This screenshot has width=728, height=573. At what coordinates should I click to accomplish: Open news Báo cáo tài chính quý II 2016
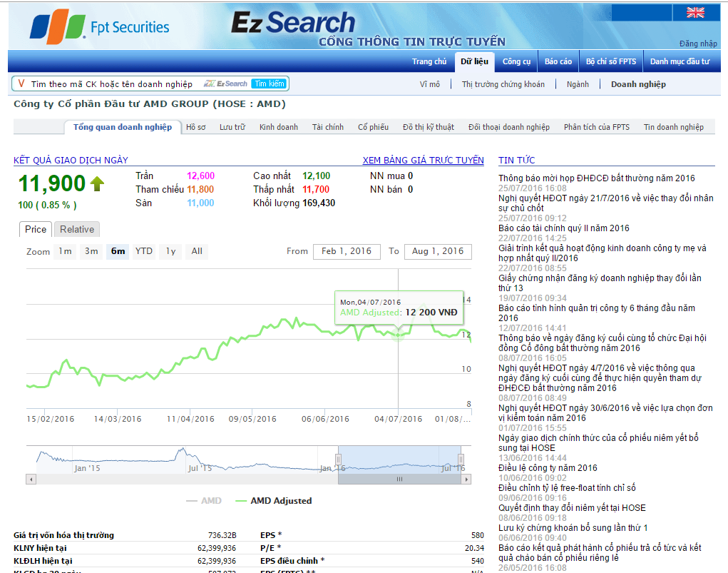tap(563, 228)
